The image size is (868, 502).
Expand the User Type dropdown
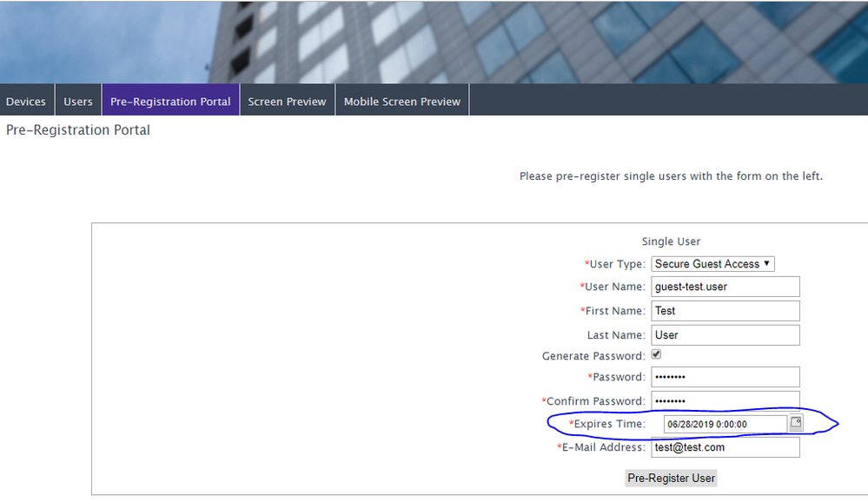[712, 264]
